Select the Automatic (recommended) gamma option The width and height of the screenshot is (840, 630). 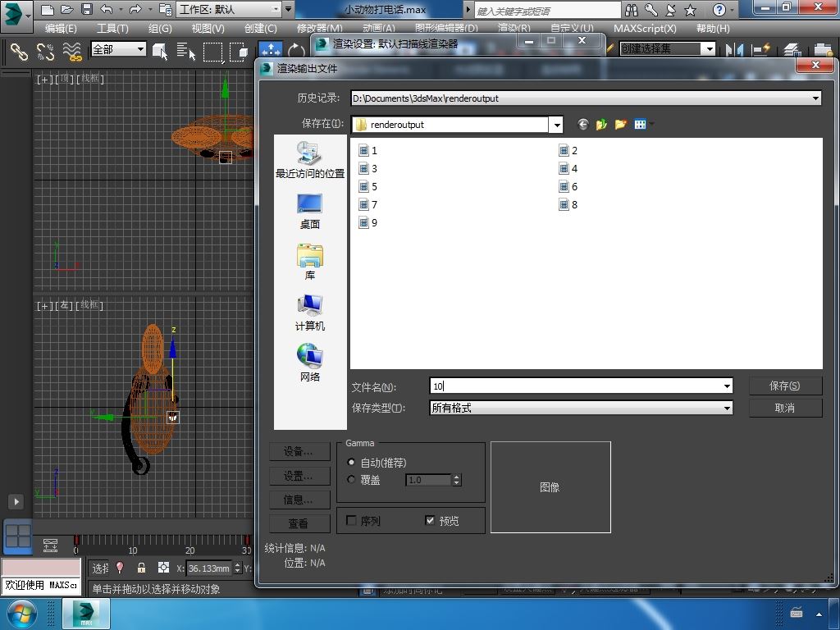(x=351, y=462)
